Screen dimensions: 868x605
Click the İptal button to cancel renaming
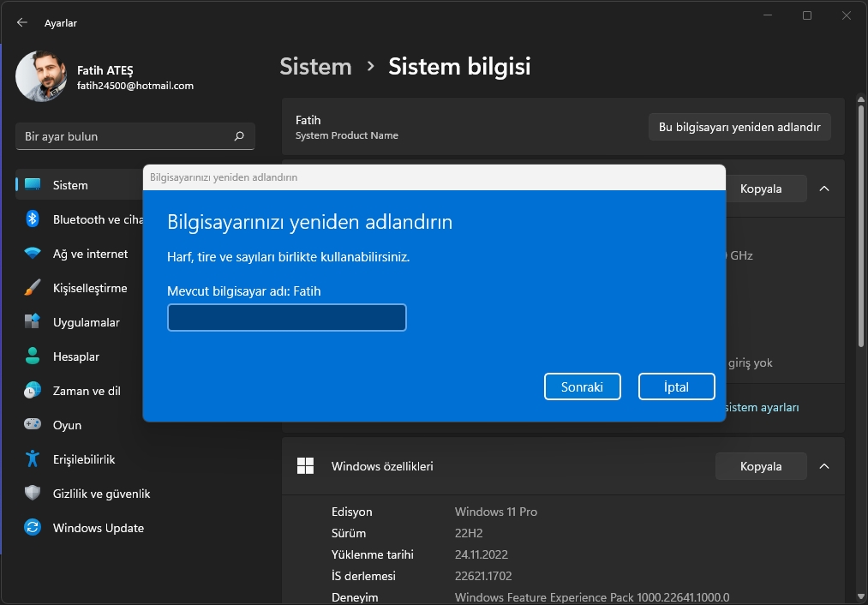click(x=676, y=386)
